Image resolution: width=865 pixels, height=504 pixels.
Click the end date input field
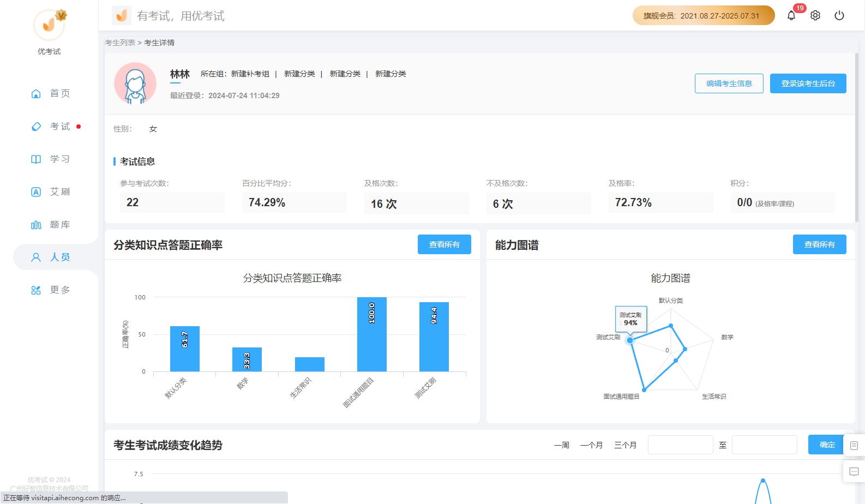765,445
